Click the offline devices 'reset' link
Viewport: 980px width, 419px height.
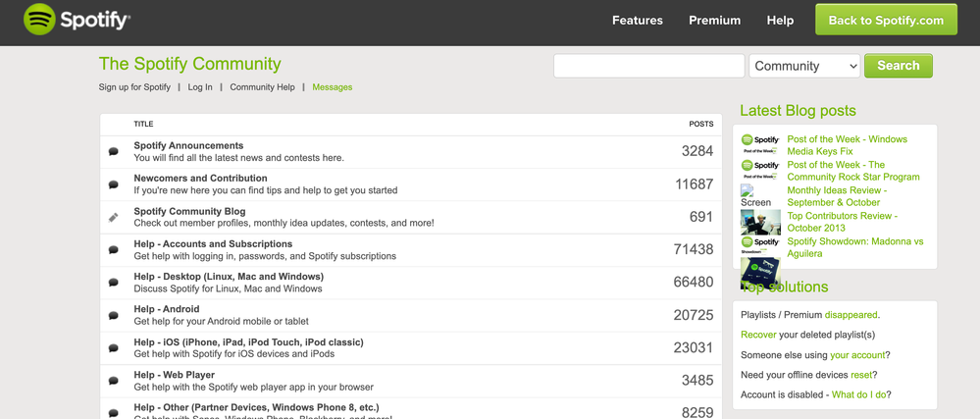point(861,375)
